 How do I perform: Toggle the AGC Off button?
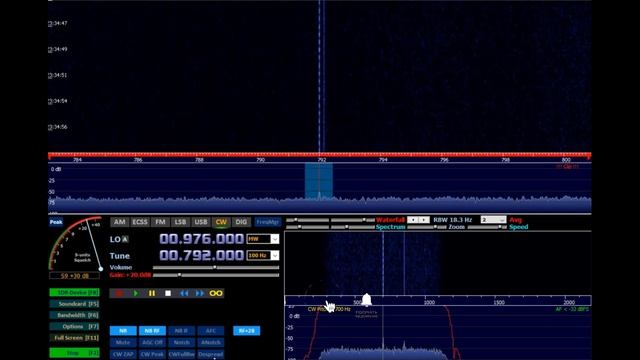click(x=152, y=342)
